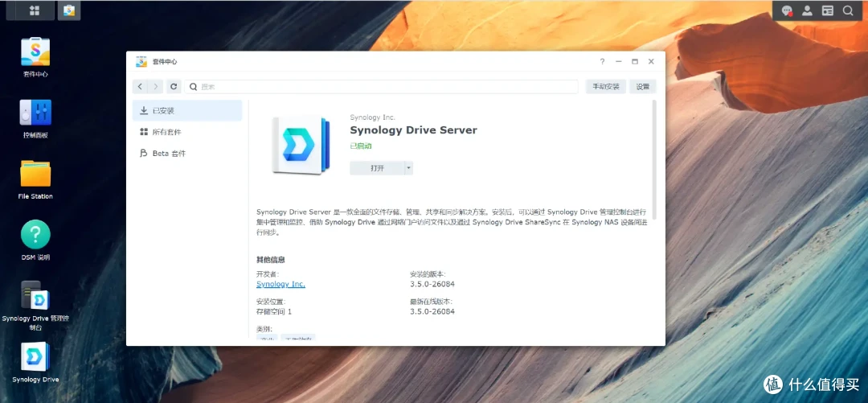
Task: Select 所有套件 in sidebar
Action: coord(187,132)
